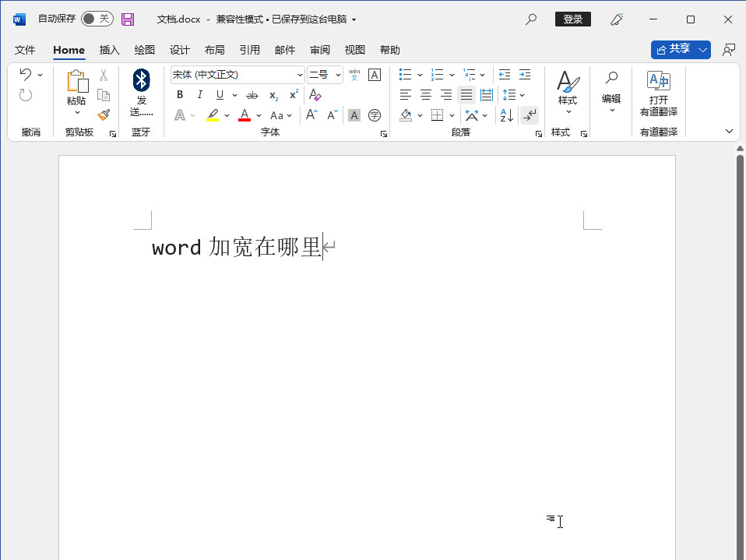Shrink font size with the smaller A icon
Screen dimensions: 746x560
[x=332, y=114]
